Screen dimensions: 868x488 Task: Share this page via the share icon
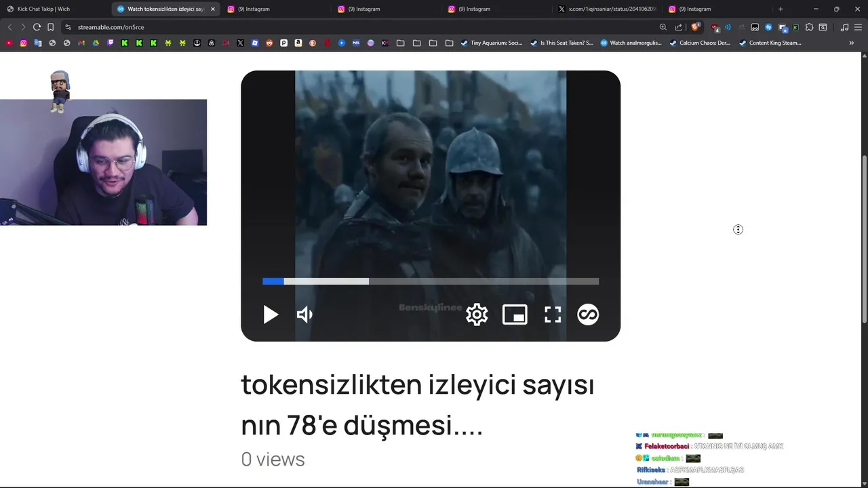point(679,27)
